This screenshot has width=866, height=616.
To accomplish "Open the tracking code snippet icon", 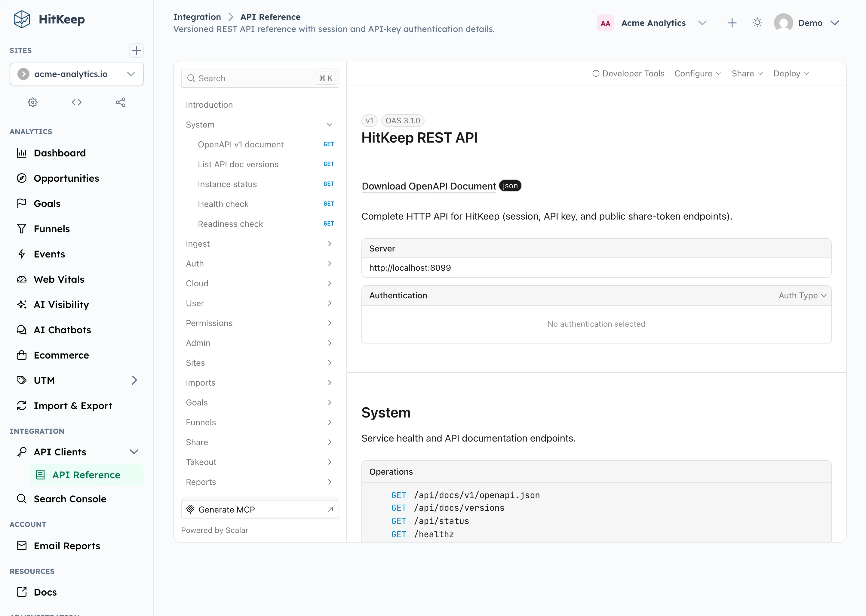I will [x=77, y=102].
